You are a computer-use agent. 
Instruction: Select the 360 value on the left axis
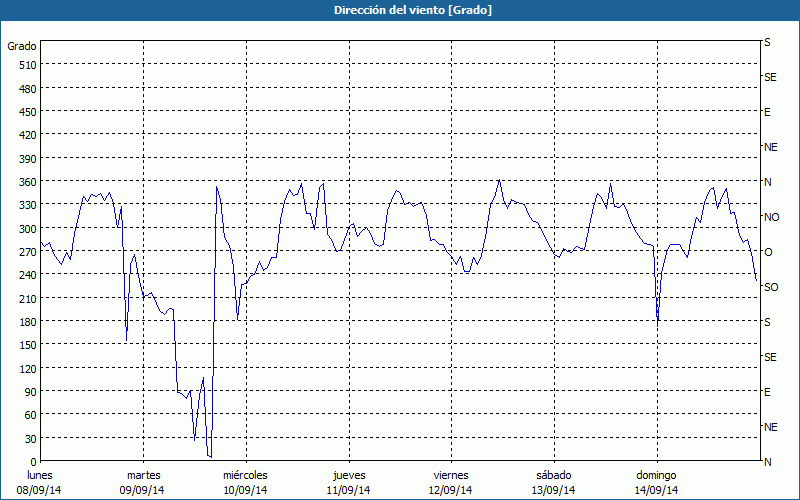(x=27, y=181)
